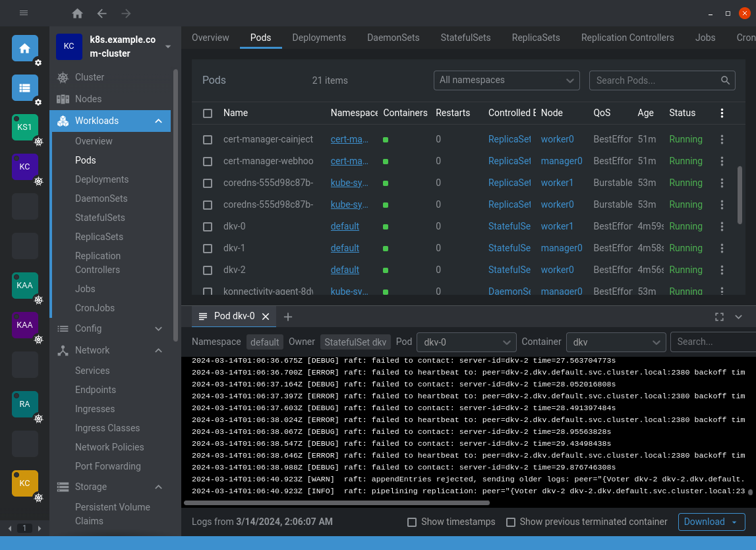Viewport: 756px width, 550px height.
Task: Open the RA cluster hotbar icon
Action: pos(24,404)
